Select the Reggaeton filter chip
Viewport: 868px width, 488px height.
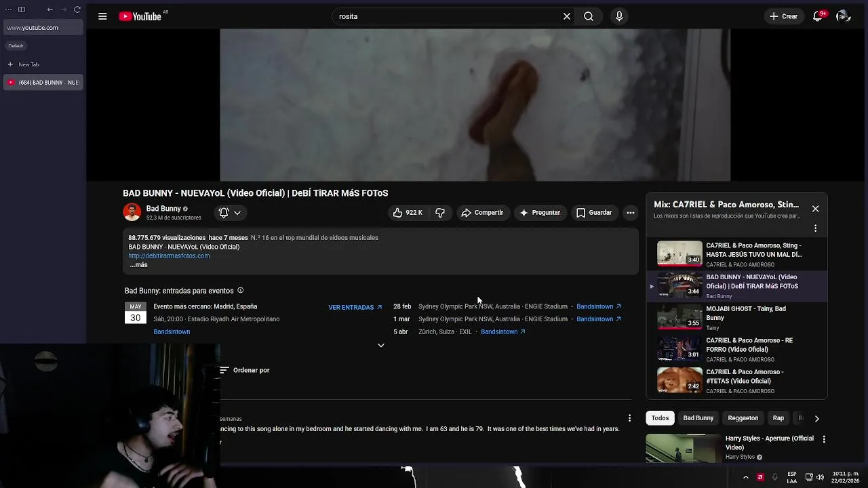[x=743, y=418]
